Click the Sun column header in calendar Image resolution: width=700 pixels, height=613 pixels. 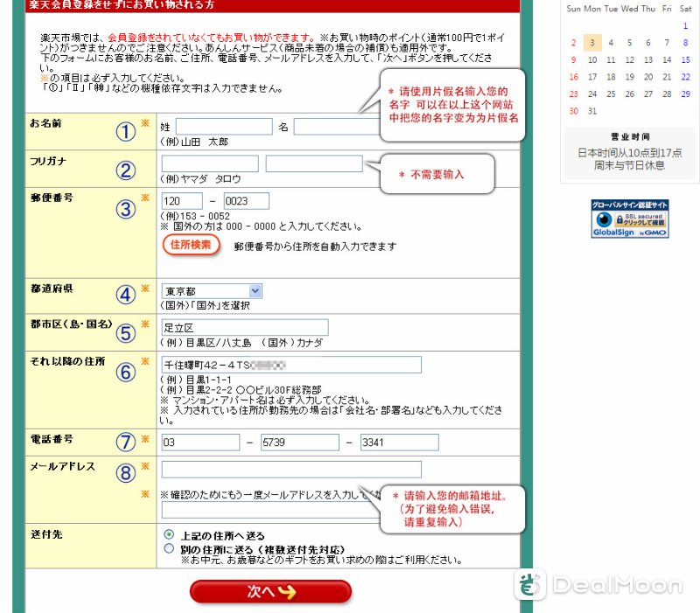(574, 9)
